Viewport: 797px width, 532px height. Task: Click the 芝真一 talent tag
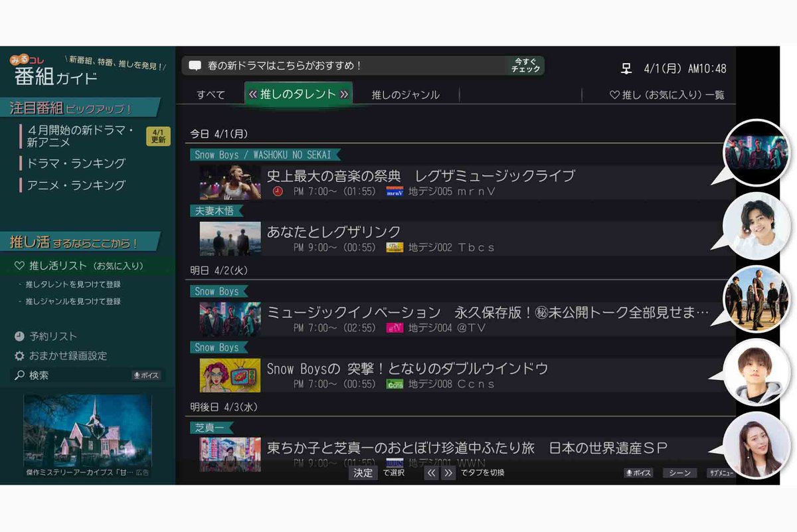click(211, 427)
